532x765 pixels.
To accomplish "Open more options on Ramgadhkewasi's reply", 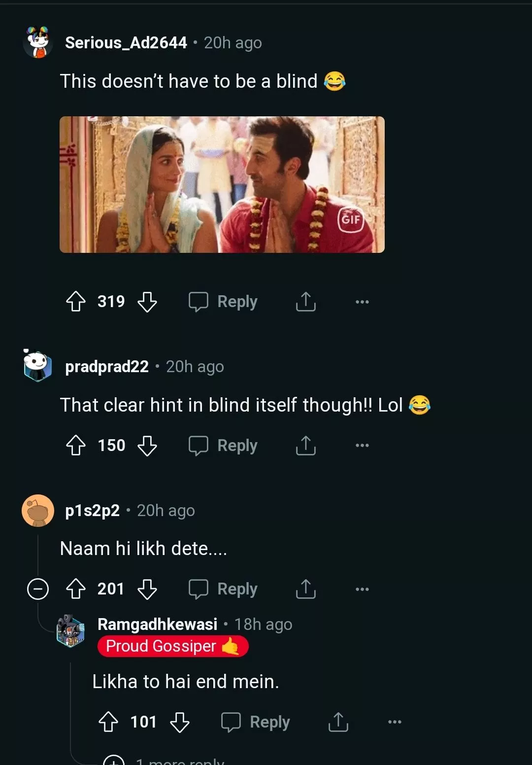I will (x=395, y=722).
